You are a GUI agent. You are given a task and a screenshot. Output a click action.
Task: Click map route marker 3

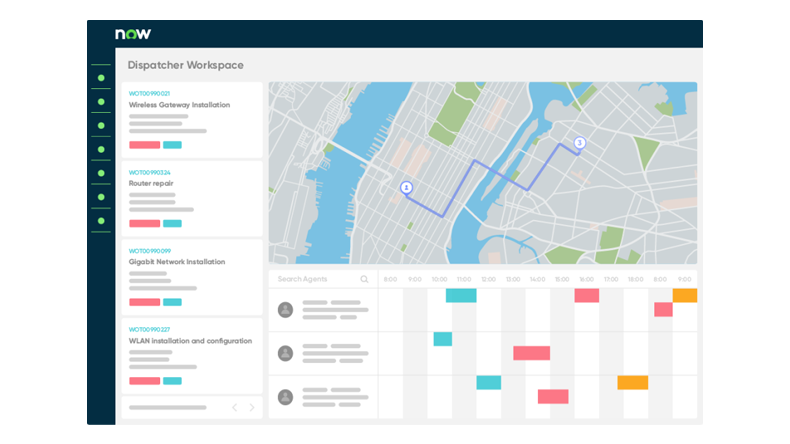tap(579, 143)
